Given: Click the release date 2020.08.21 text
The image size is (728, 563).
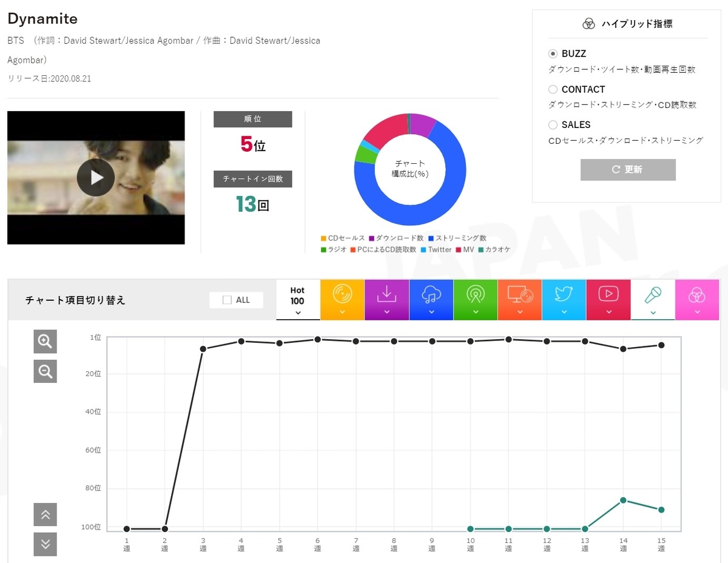Looking at the screenshot, I should [x=71, y=79].
